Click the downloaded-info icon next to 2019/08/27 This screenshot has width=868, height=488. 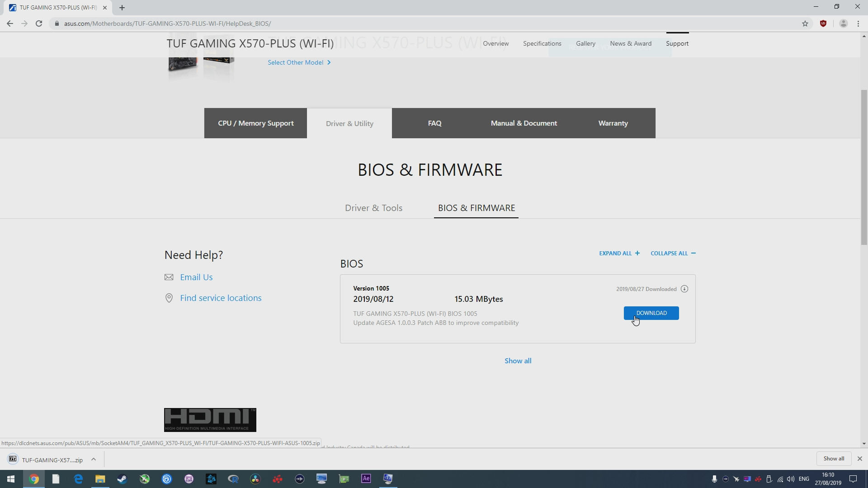(684, 289)
